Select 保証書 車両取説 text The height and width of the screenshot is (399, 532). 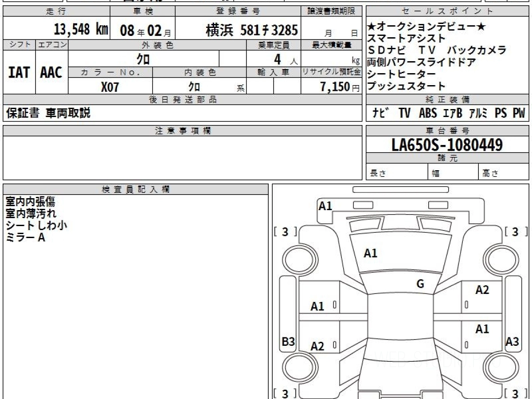[48, 113]
